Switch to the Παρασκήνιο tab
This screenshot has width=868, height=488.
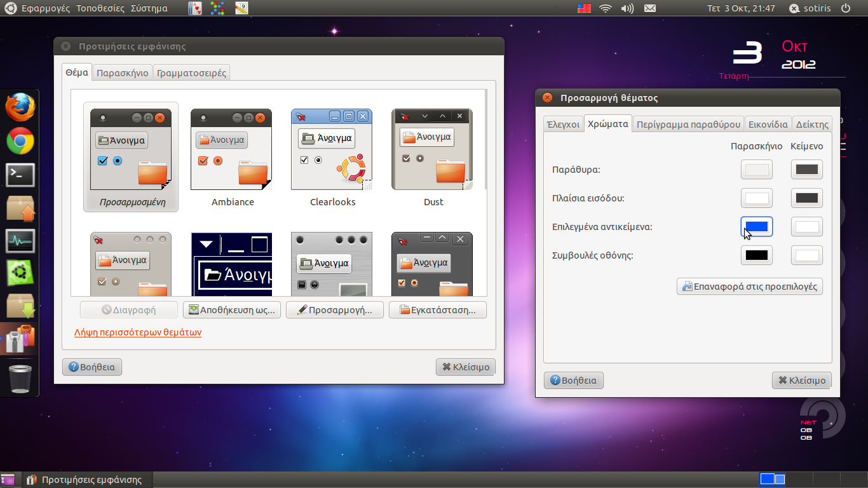[x=123, y=72]
